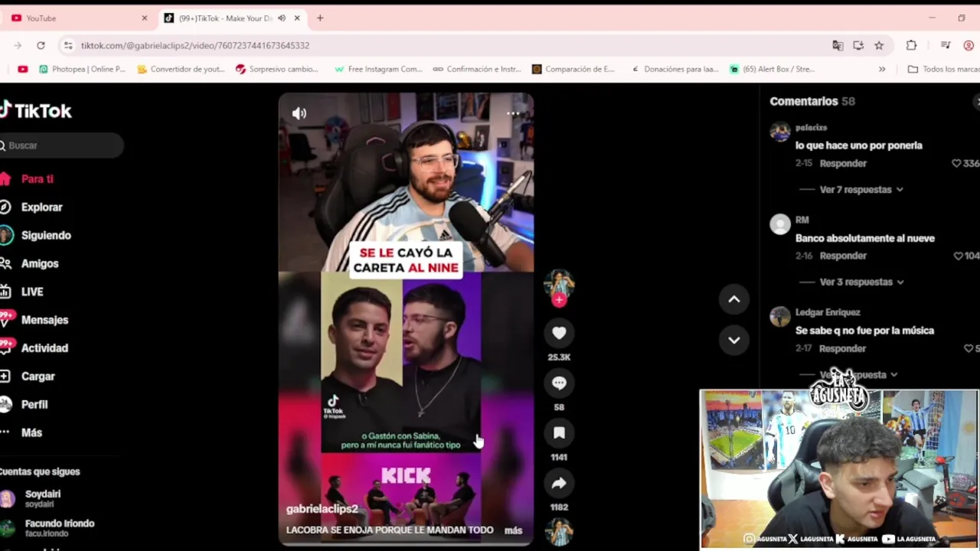The image size is (980, 551).
Task: Open Alert Box / Stre... bookmark
Action: coord(772,69)
